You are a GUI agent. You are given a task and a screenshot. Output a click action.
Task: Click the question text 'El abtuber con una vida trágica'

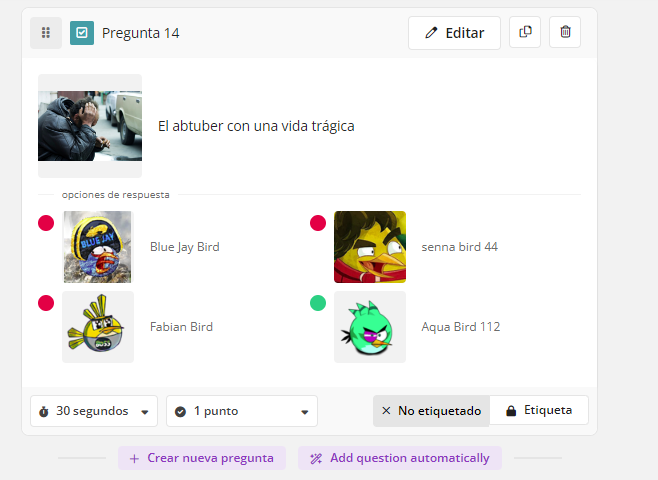click(256, 126)
